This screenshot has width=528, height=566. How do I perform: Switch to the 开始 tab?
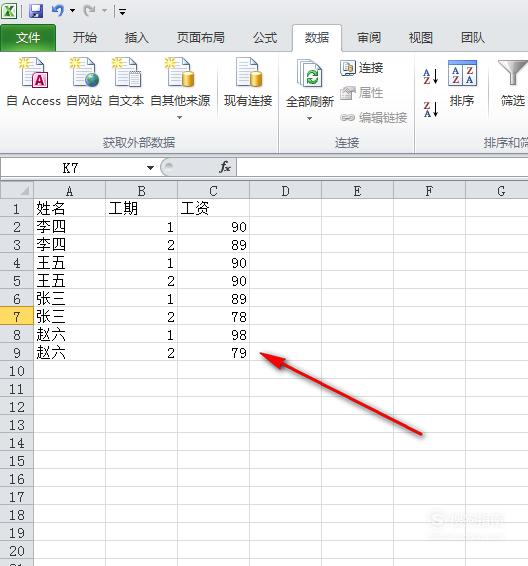point(85,38)
